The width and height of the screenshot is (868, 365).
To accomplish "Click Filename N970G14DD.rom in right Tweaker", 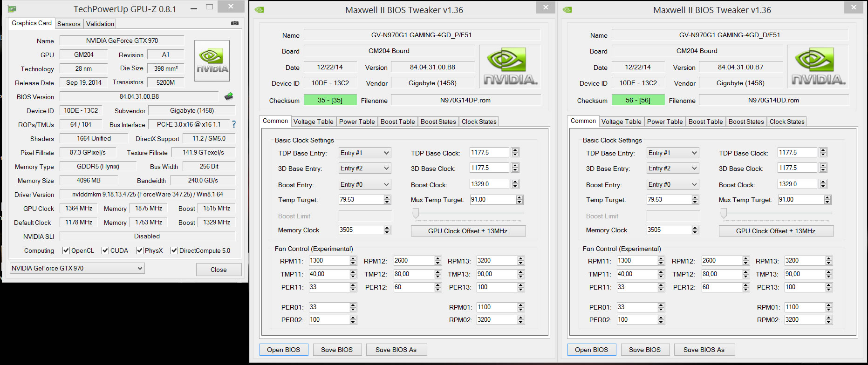I will point(773,100).
